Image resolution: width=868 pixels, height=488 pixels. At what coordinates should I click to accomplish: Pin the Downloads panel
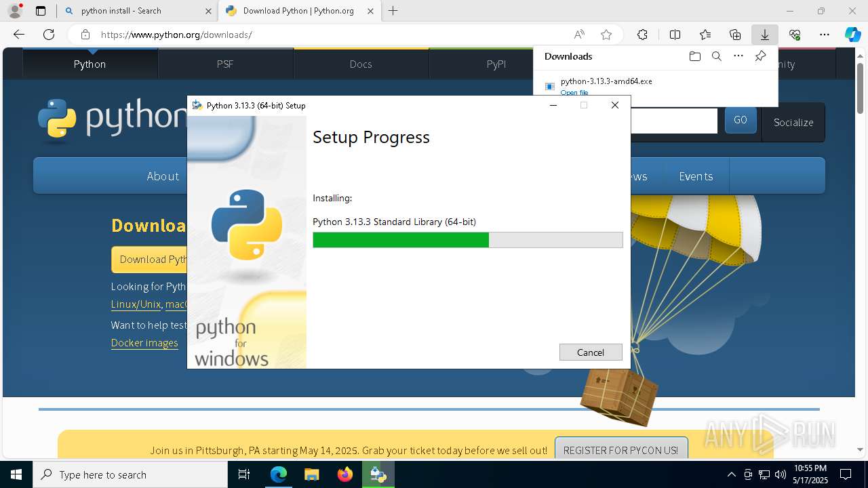click(760, 56)
